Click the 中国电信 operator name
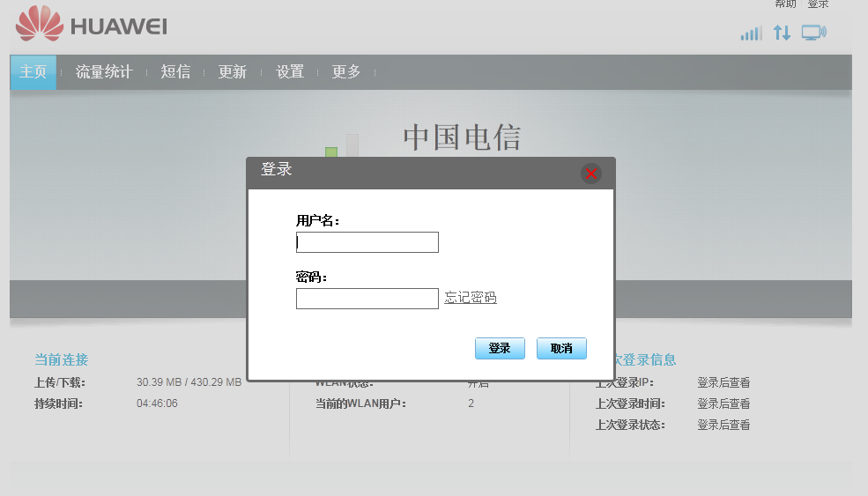This screenshot has height=496, width=868. point(463,137)
